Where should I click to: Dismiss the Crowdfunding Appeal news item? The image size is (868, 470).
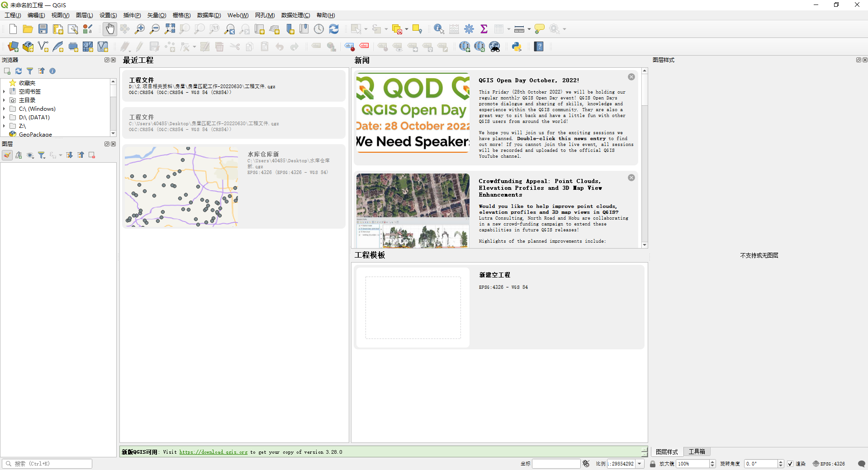pyautogui.click(x=631, y=178)
